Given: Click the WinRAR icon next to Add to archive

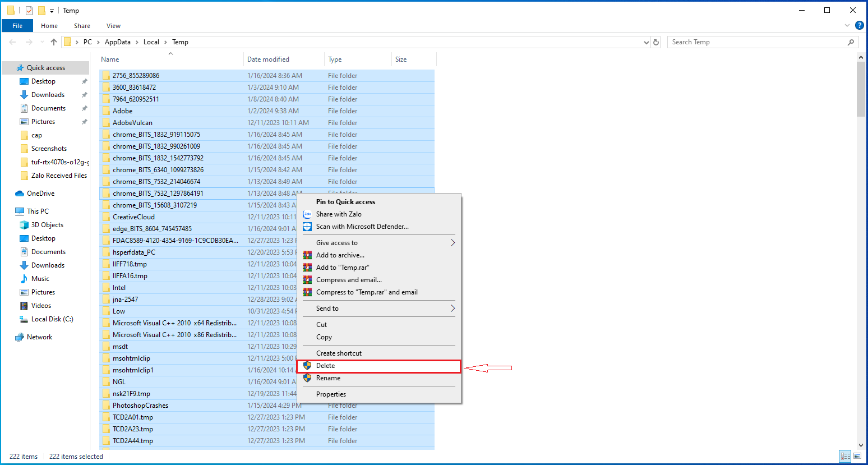Looking at the screenshot, I should click(x=307, y=255).
